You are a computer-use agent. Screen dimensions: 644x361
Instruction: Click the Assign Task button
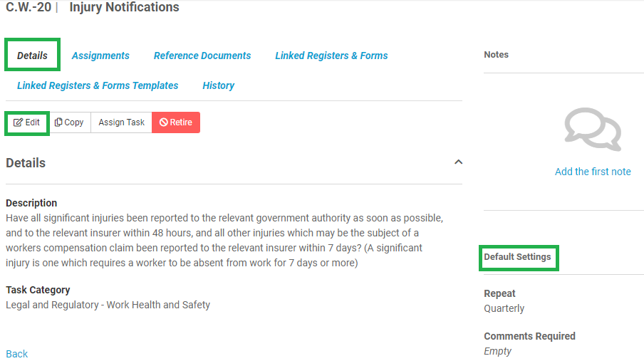pos(122,122)
